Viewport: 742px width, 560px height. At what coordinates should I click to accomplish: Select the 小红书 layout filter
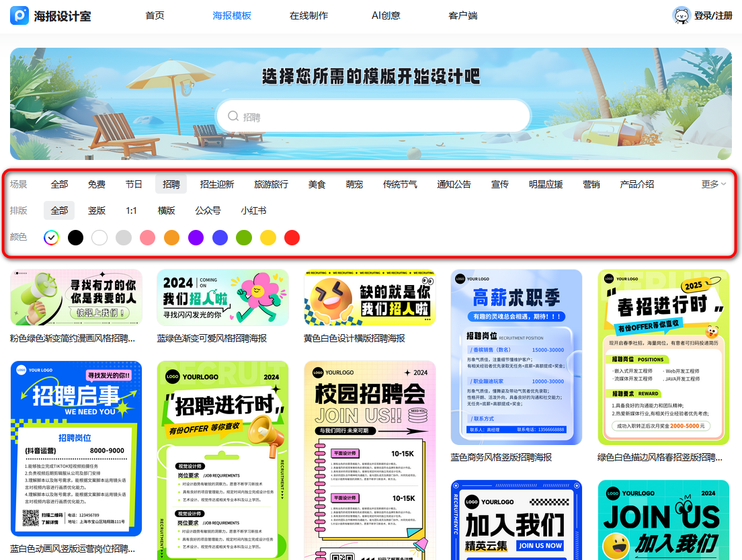click(x=252, y=210)
